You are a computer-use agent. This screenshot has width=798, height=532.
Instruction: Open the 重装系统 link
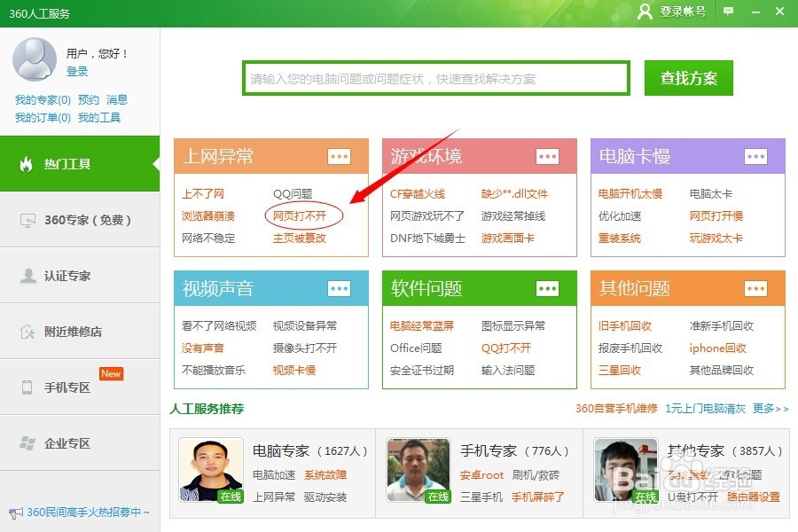(620, 238)
